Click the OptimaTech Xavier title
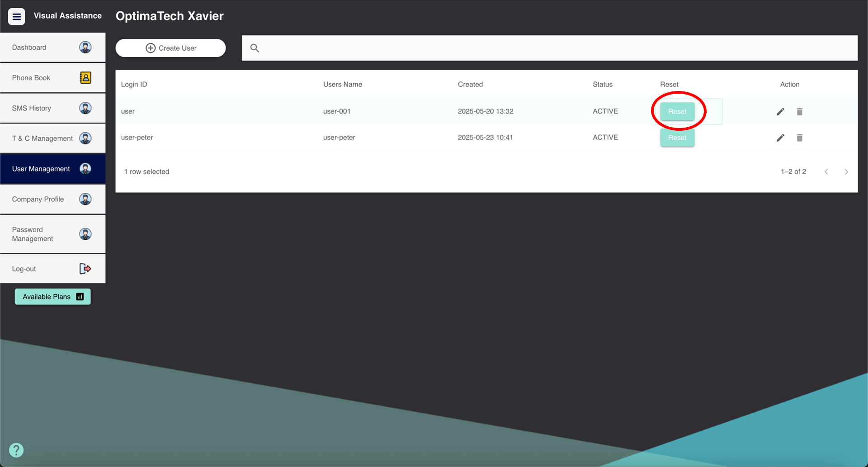868x467 pixels. [x=170, y=16]
